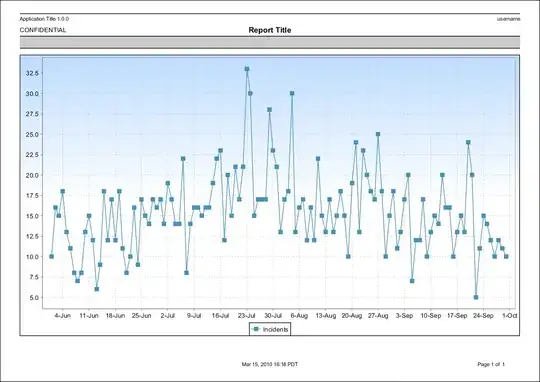Click the 13-Aug x-axis label

pyautogui.click(x=325, y=316)
